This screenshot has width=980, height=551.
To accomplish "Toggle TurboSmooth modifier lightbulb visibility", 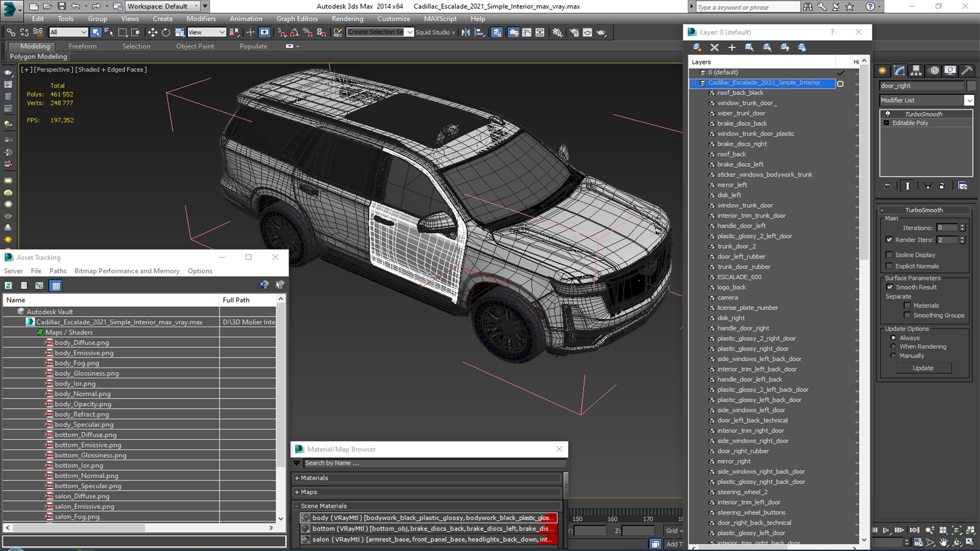I will [888, 114].
